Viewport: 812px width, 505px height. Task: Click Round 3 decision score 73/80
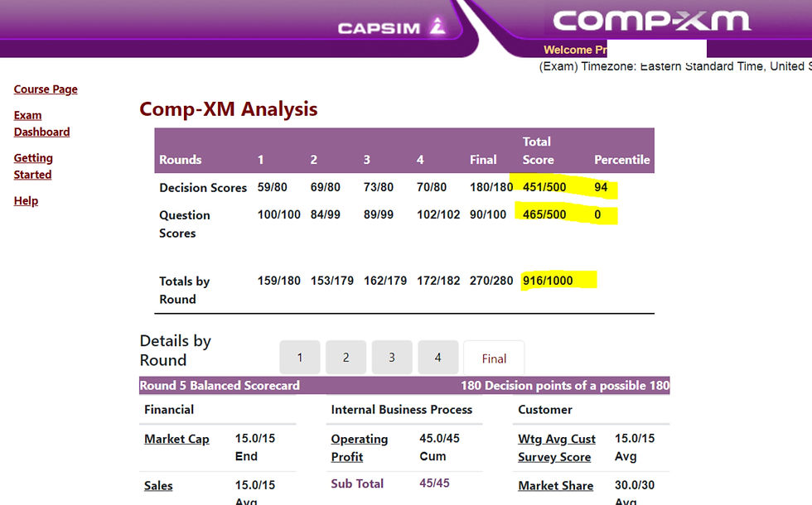click(x=379, y=187)
